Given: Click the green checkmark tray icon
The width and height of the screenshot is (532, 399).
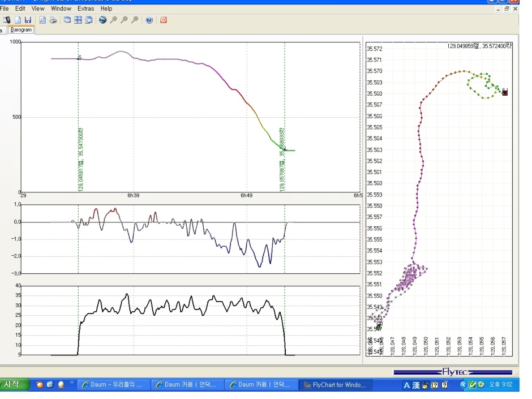Looking at the screenshot, I should (x=472, y=385).
